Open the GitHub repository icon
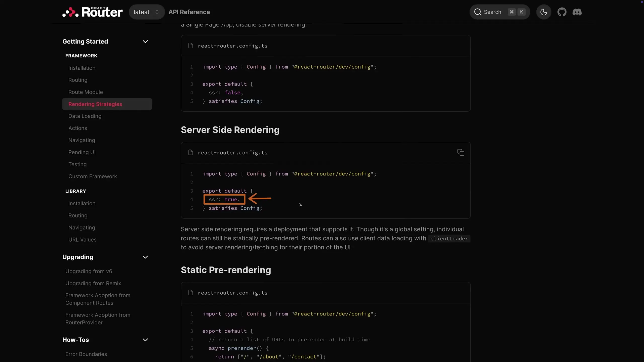Image resolution: width=644 pixels, height=362 pixels. tap(562, 12)
